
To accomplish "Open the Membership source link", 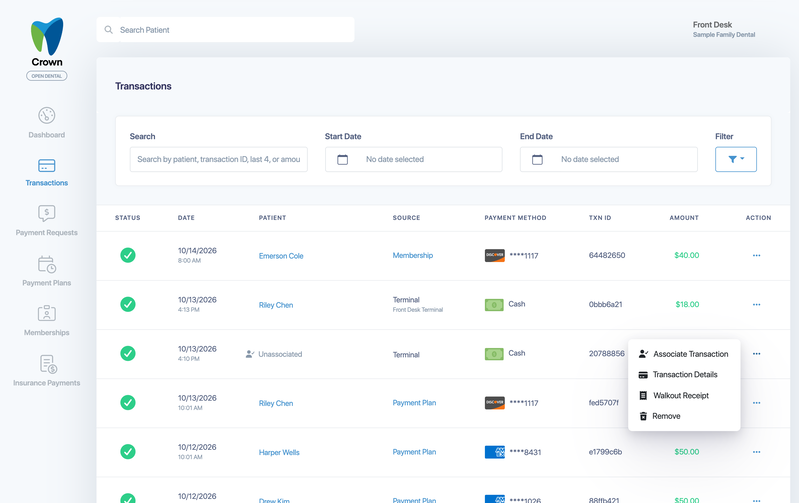I will pyautogui.click(x=413, y=255).
